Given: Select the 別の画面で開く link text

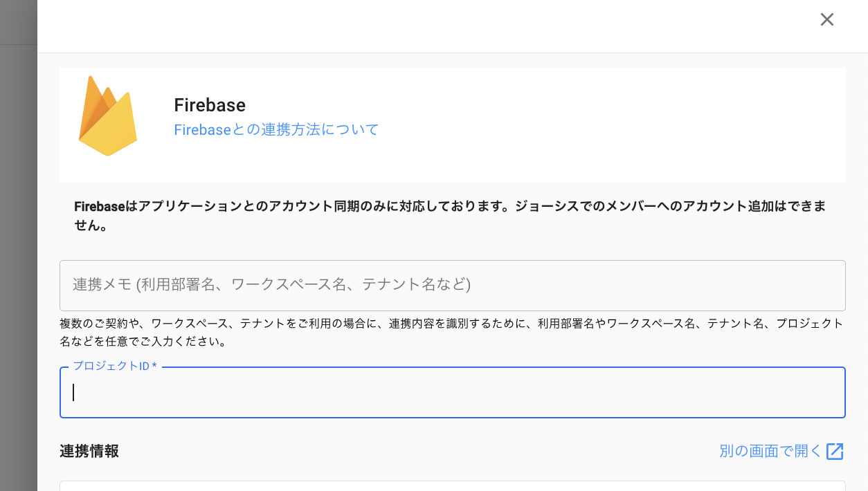Looking at the screenshot, I should (770, 452).
